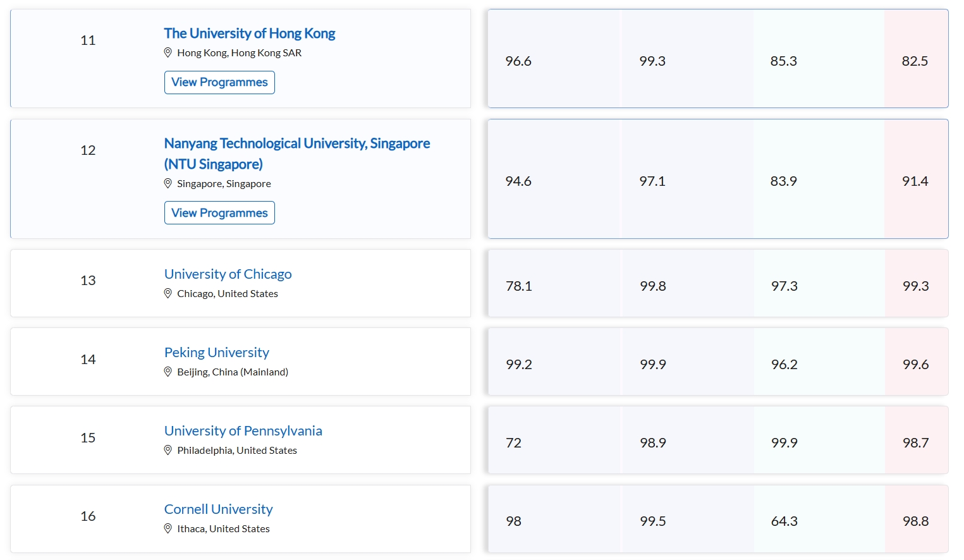
Task: Click the 99.9 score in Pennsylvania row
Action: 784,442
